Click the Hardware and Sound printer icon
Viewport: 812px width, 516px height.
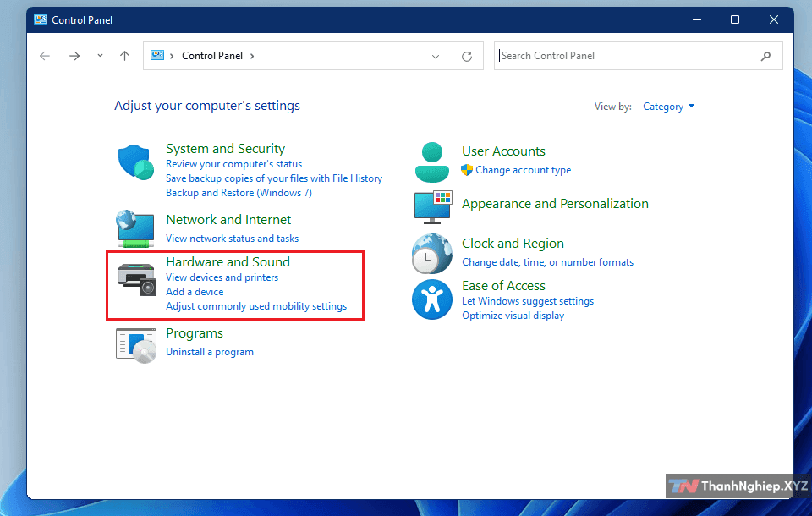pos(137,278)
